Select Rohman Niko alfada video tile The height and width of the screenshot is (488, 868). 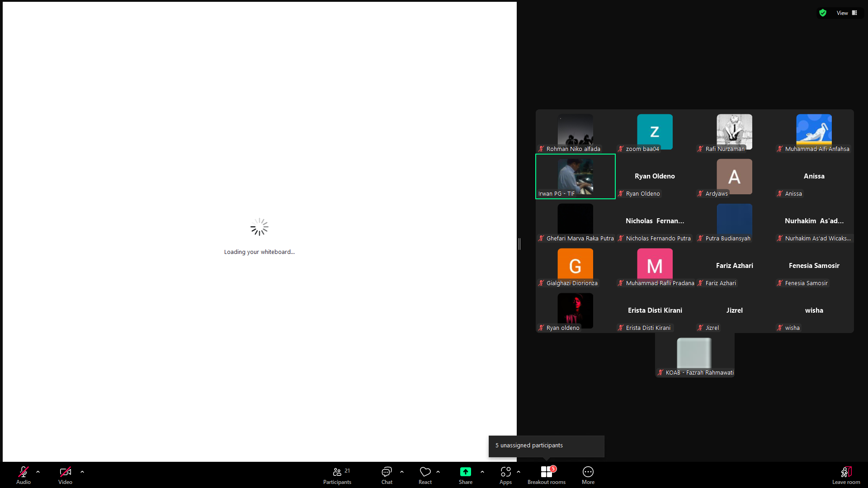(576, 132)
